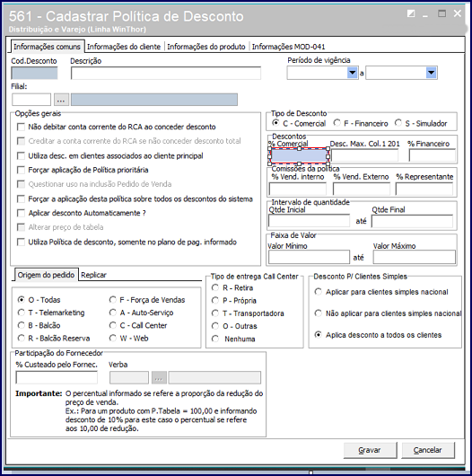This screenshot has height=476, width=472.
Task: Select Aplicar para clientes simples nacional
Action: [x=319, y=292]
